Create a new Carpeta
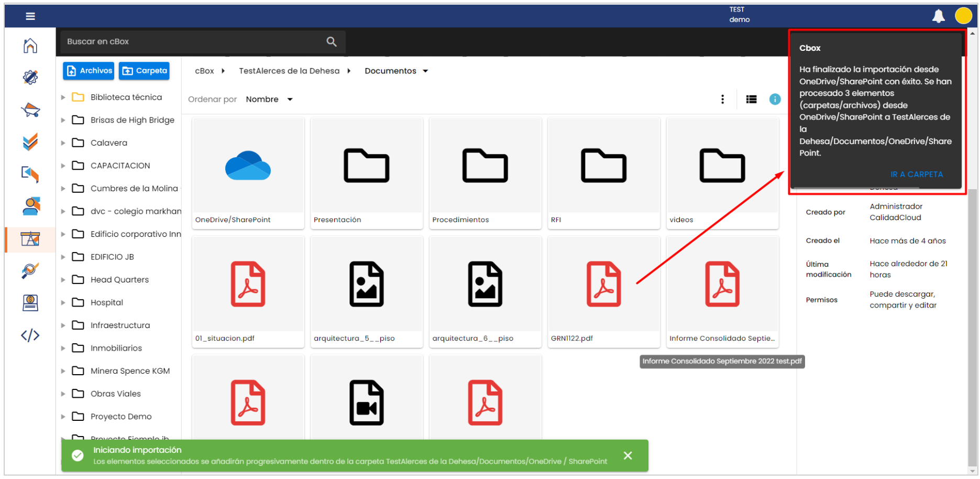The image size is (980, 479). tap(144, 71)
